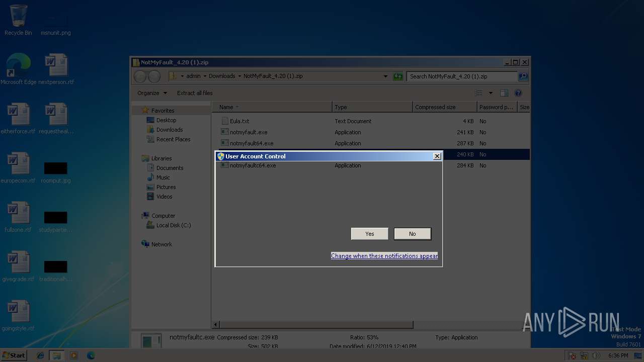Select europecom.rtf desktop document
This screenshot has width=644, height=362.
tap(18, 168)
